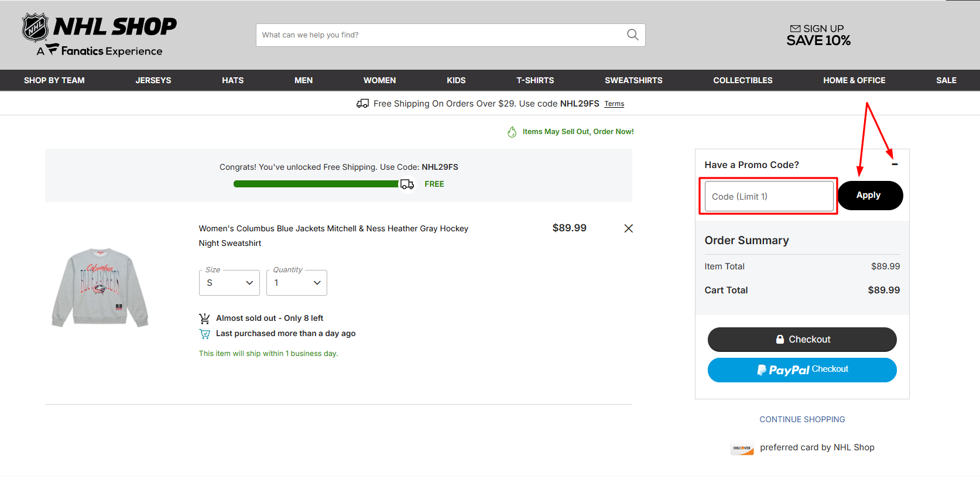Open the Women menu

(x=379, y=80)
